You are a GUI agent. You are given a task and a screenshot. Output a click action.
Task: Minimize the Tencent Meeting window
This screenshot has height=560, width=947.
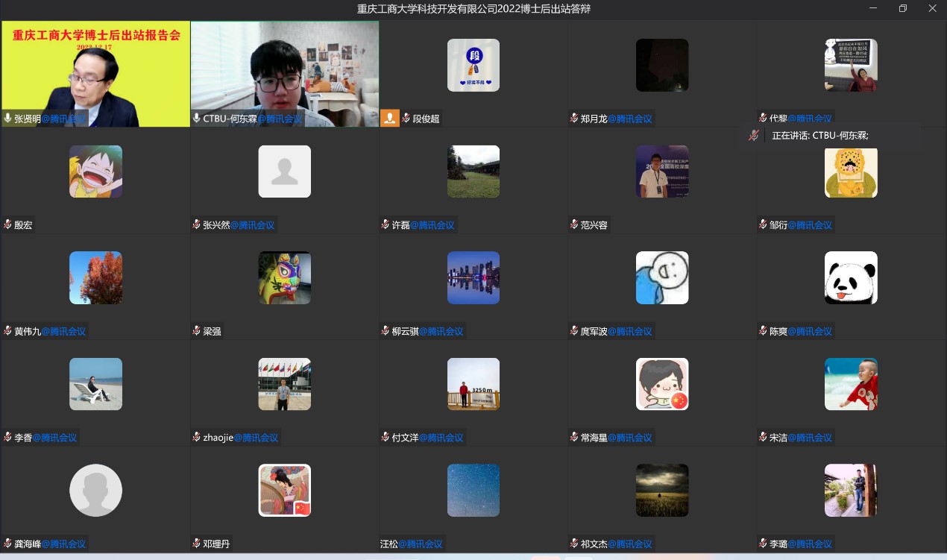coord(873,9)
